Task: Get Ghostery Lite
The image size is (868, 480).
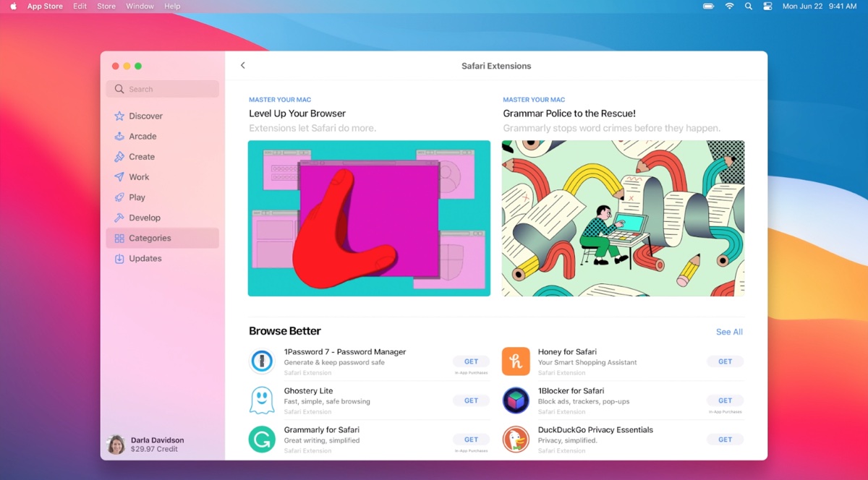Action: point(471,400)
